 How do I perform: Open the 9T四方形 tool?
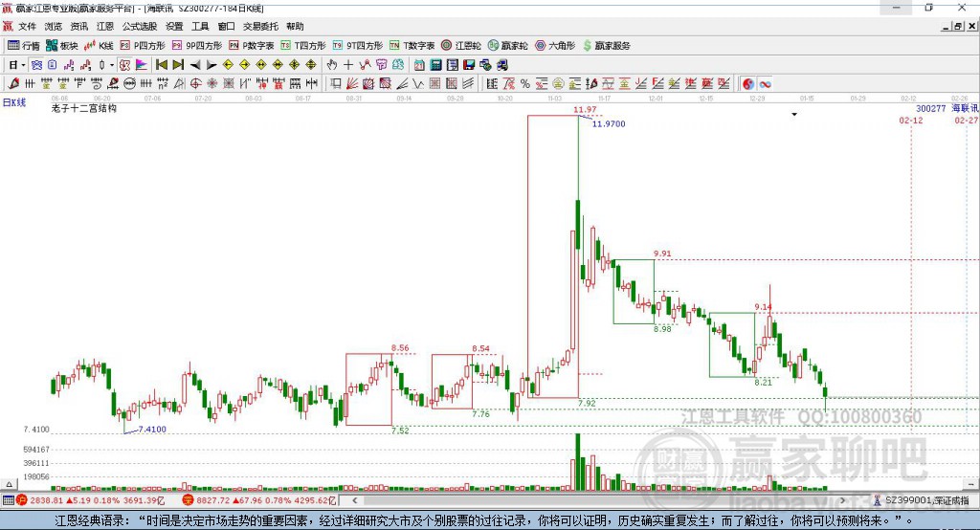point(358,46)
